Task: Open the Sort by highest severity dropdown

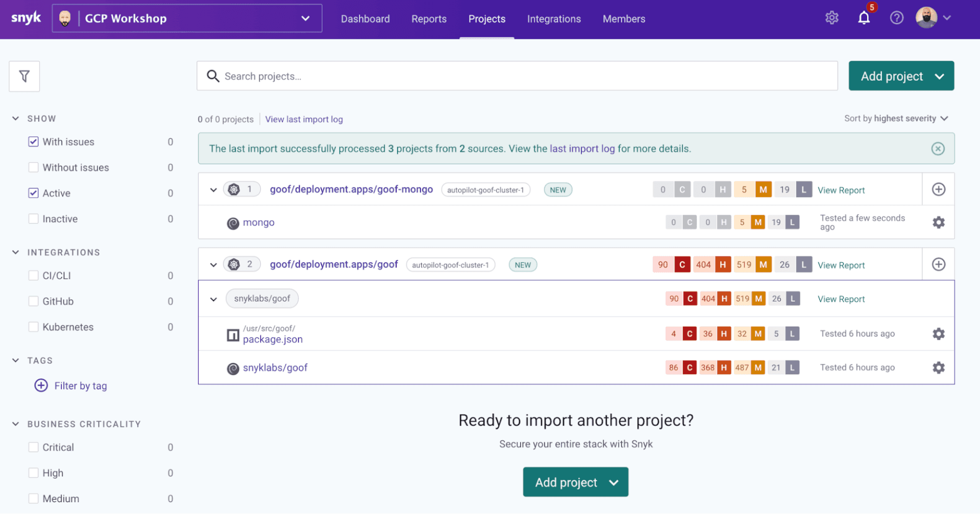Action: click(896, 118)
